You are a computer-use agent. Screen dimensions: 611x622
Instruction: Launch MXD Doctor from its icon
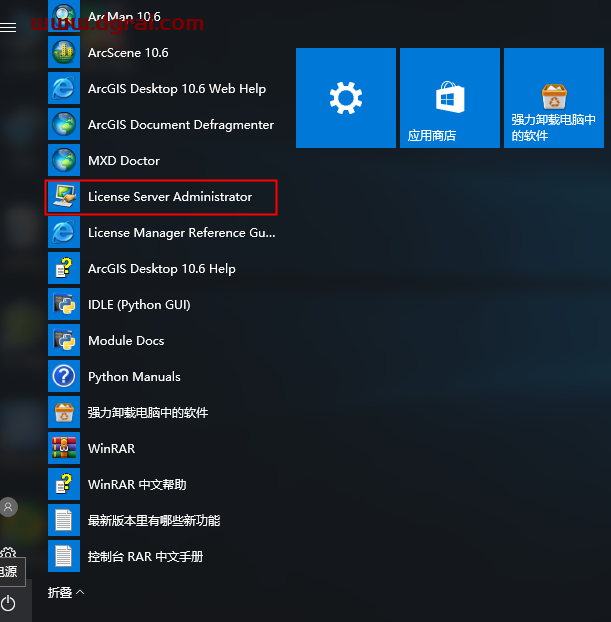[63, 160]
